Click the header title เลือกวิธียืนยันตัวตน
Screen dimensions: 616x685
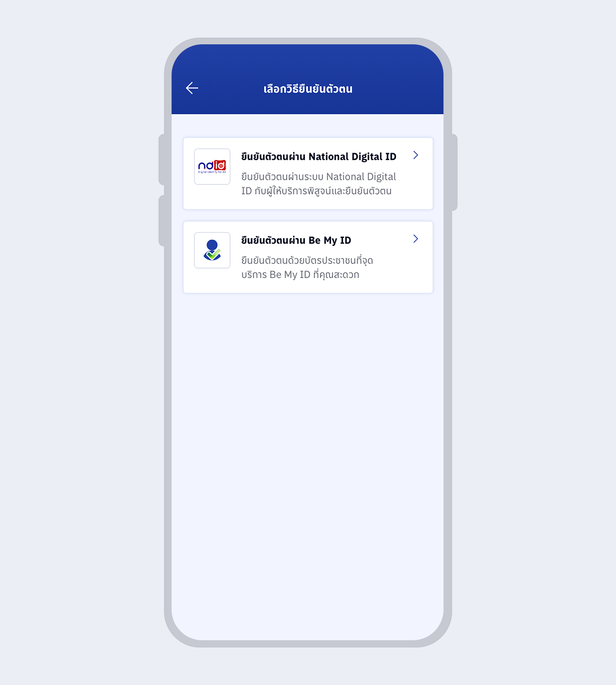click(x=308, y=89)
